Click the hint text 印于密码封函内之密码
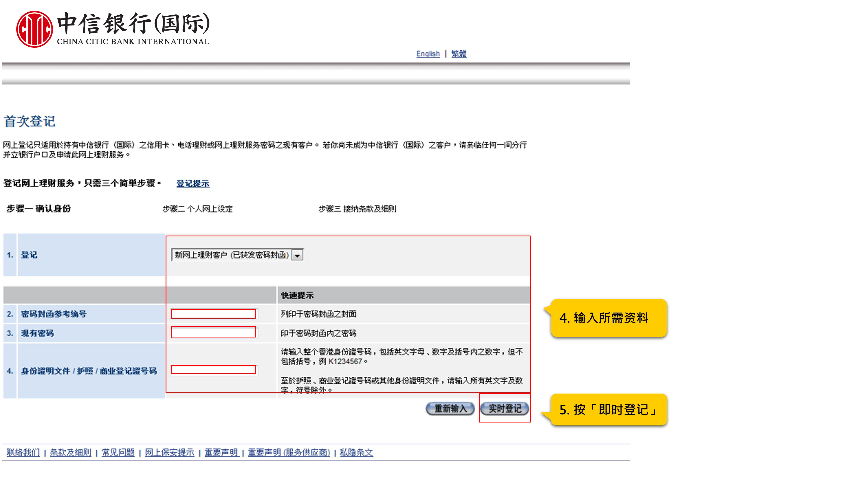 (x=318, y=333)
